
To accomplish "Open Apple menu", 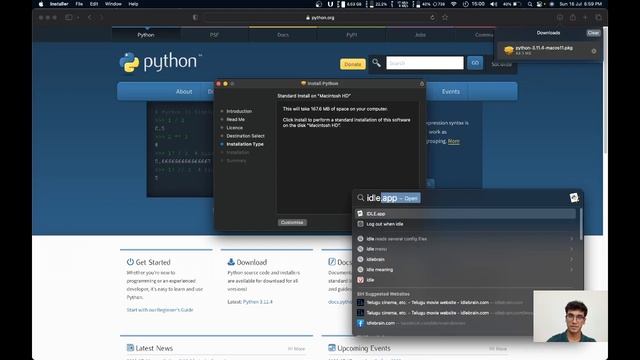I will [41, 4].
